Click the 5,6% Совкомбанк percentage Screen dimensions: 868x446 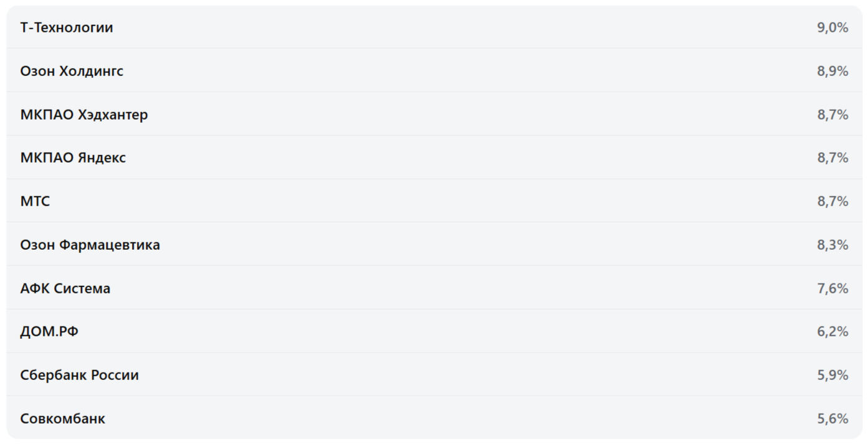point(833,419)
